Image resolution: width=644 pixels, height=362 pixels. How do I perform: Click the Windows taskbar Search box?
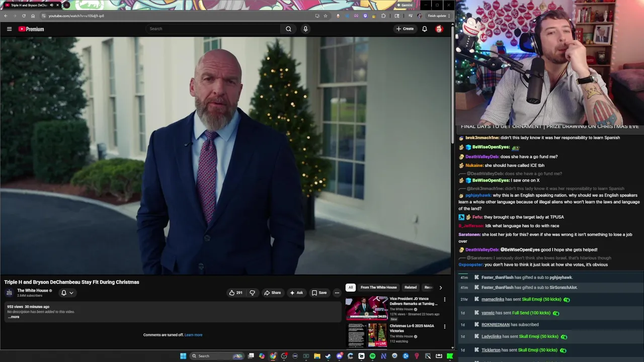coord(217,356)
